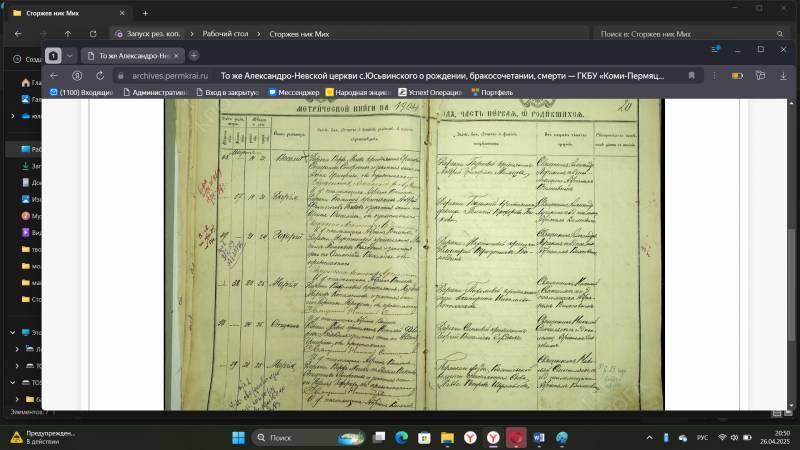Click the bookmark icon in address bar

tap(691, 75)
